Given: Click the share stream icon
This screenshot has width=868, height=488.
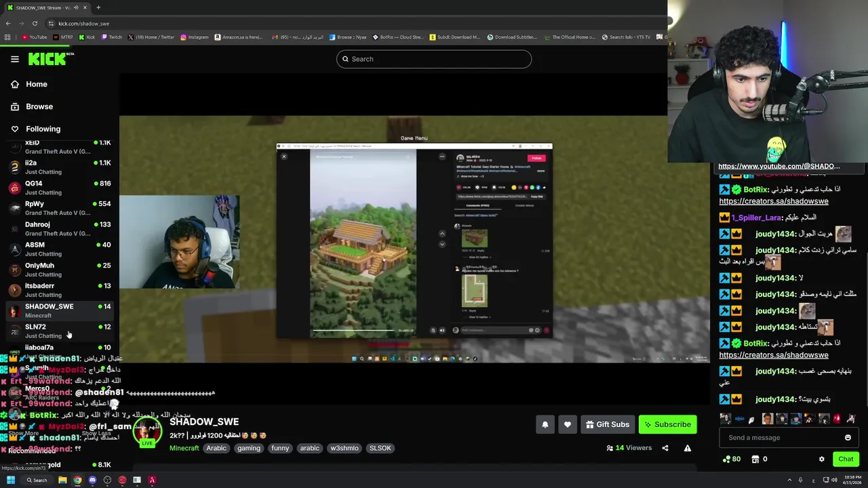Looking at the screenshot, I should click(x=665, y=448).
